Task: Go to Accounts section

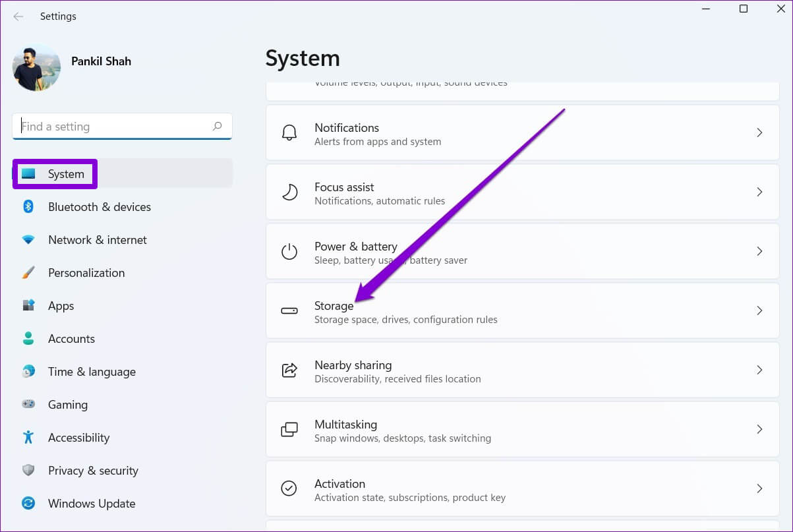Action: coord(71,339)
